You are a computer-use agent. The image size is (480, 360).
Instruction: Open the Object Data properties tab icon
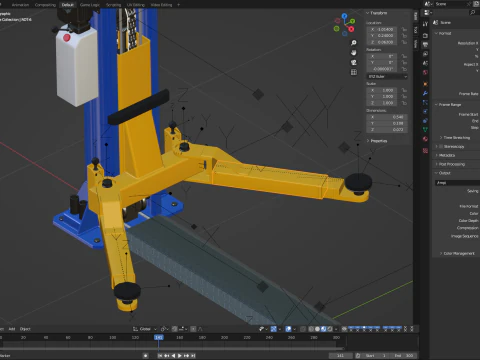pyautogui.click(x=425, y=130)
